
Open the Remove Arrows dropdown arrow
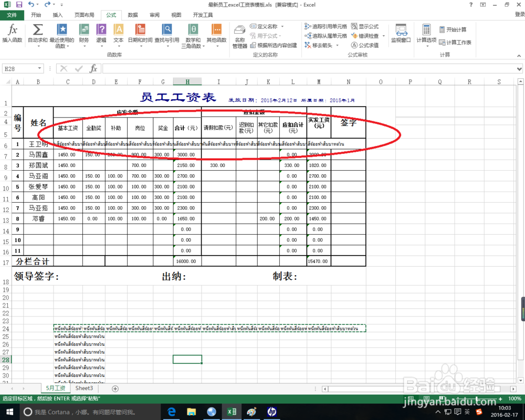[338, 45]
